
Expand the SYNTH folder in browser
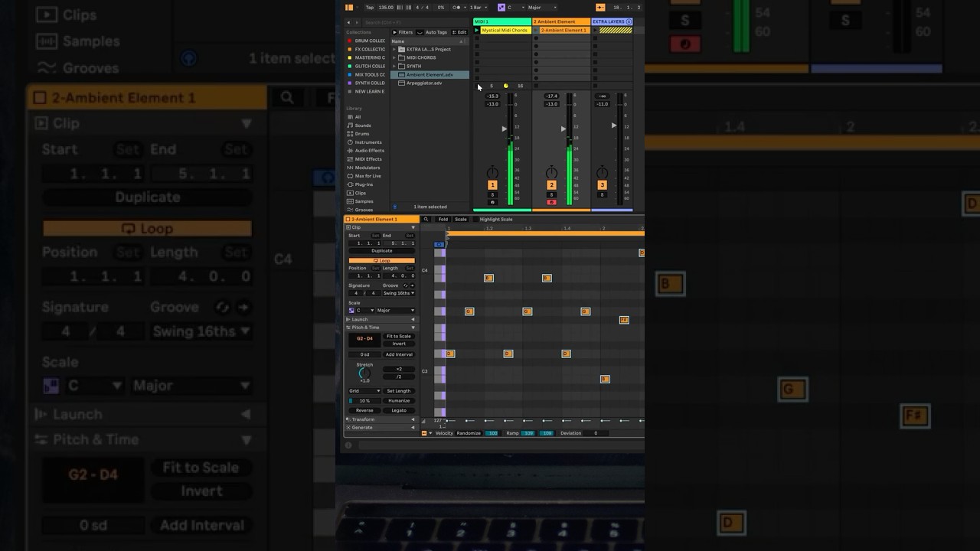[394, 66]
